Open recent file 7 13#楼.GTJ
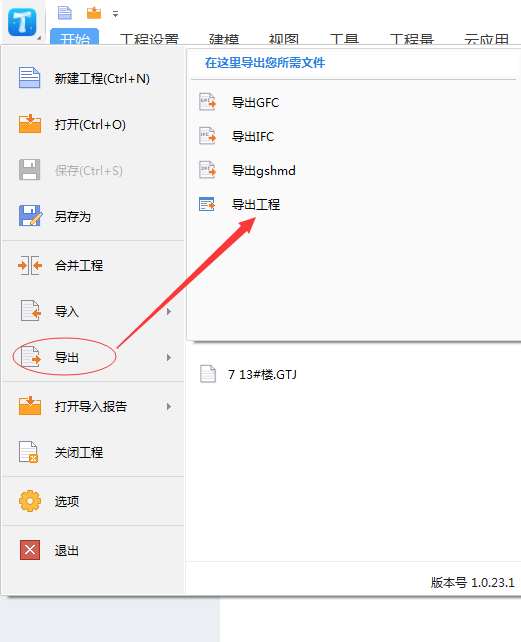 tap(262, 375)
